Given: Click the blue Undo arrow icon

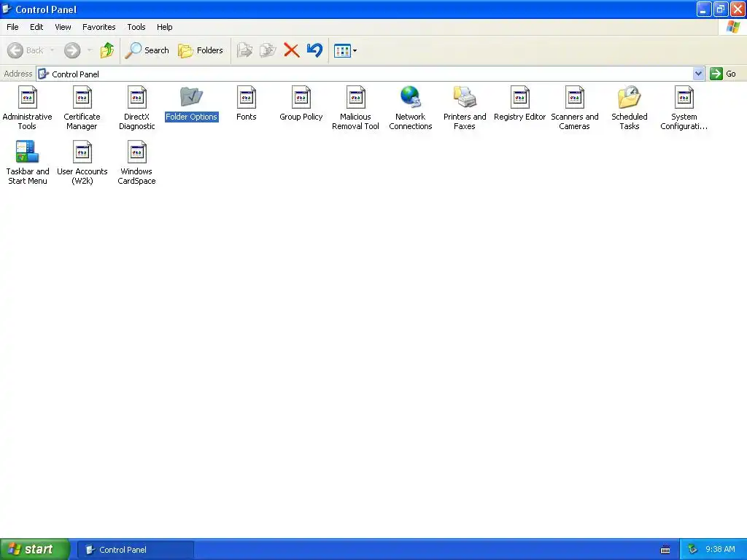Looking at the screenshot, I should pos(315,50).
